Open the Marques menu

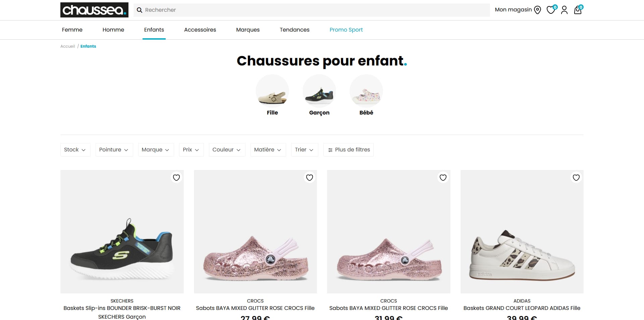(248, 30)
